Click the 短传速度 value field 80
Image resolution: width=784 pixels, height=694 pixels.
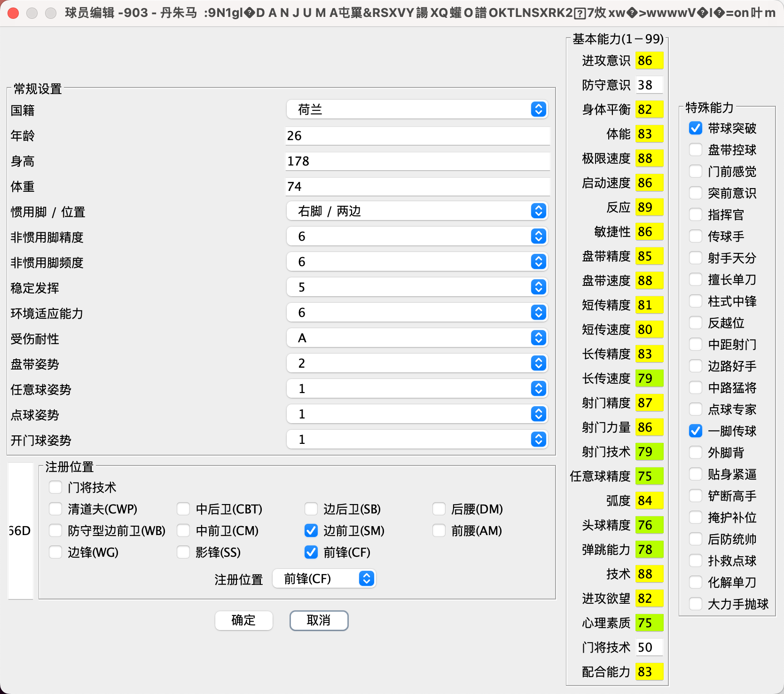click(649, 330)
